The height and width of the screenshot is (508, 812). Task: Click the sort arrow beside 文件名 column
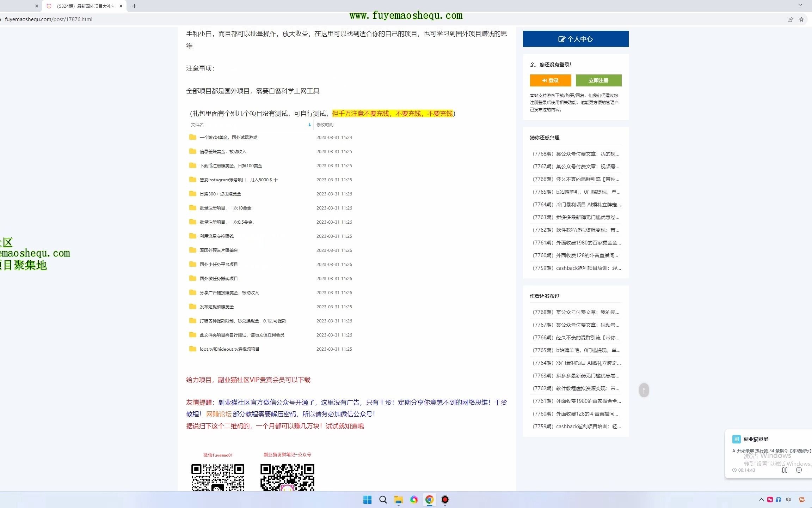tap(309, 125)
